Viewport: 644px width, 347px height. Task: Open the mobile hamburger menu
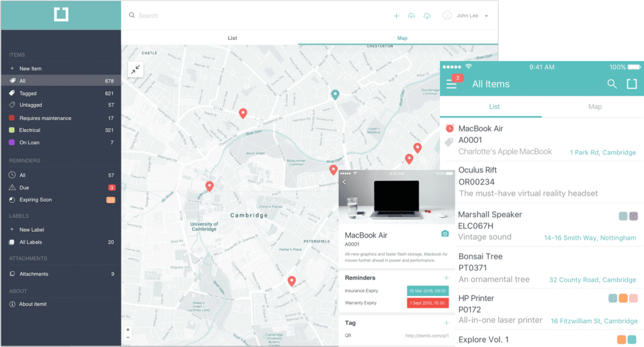(x=452, y=84)
